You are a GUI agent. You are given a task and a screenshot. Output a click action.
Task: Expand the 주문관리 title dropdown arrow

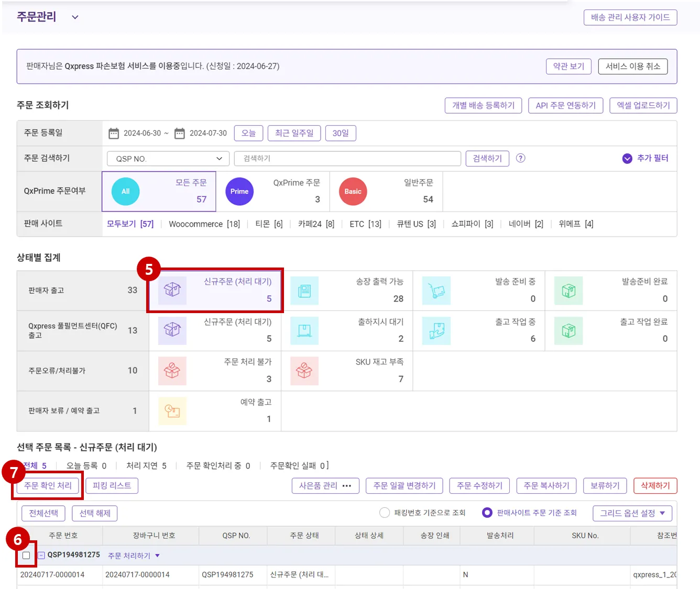75,17
